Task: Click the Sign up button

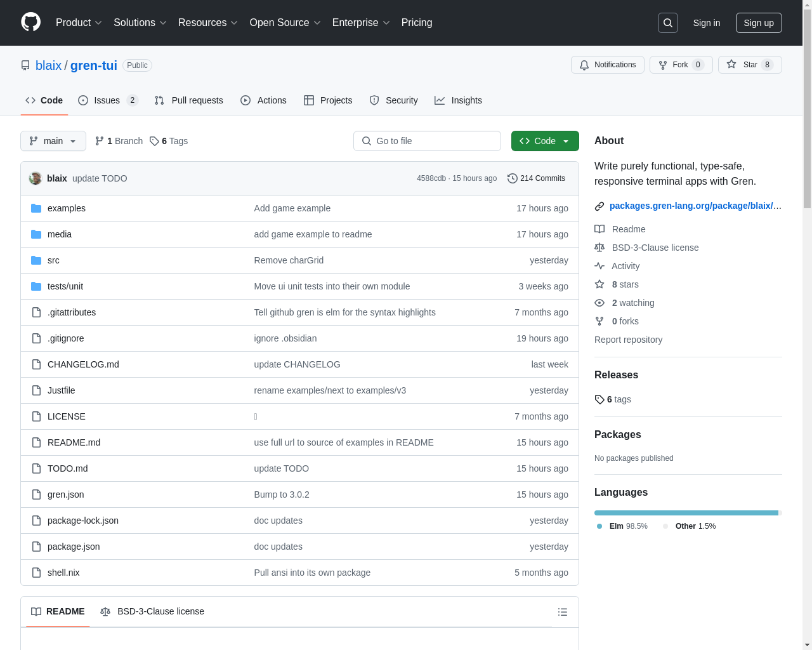Action: coord(759,23)
